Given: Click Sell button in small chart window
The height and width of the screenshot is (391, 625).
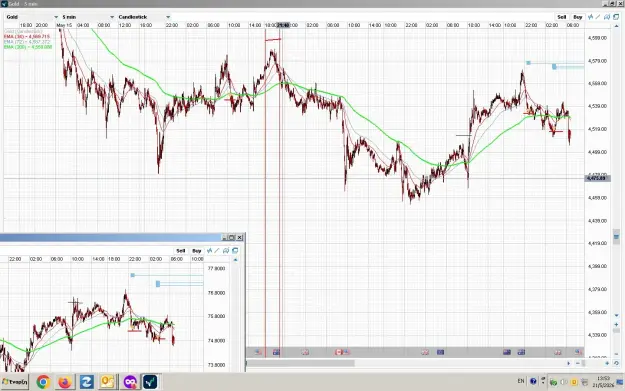Looking at the screenshot, I should (181, 251).
